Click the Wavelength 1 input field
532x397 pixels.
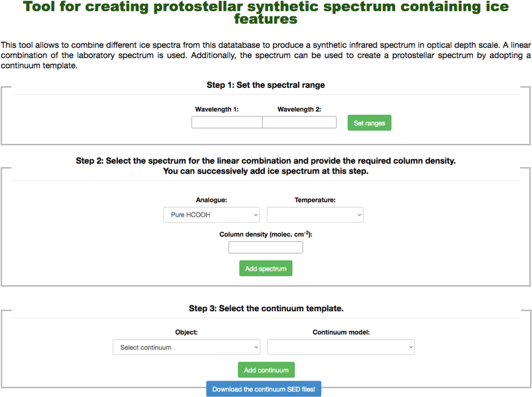pos(227,122)
